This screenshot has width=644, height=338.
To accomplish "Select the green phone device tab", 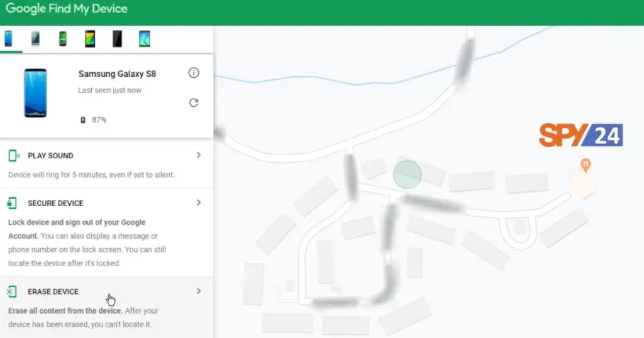I will pyautogui.click(x=62, y=39).
